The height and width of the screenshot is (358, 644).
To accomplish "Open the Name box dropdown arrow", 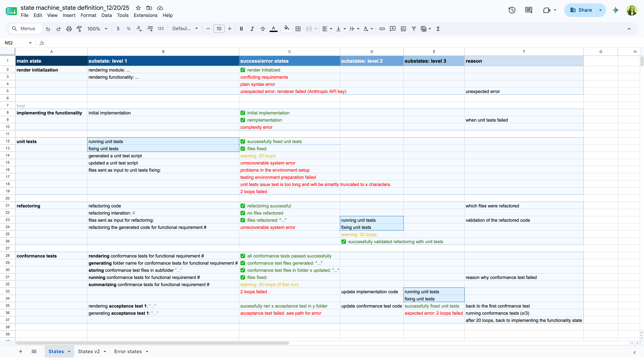I will (x=30, y=43).
